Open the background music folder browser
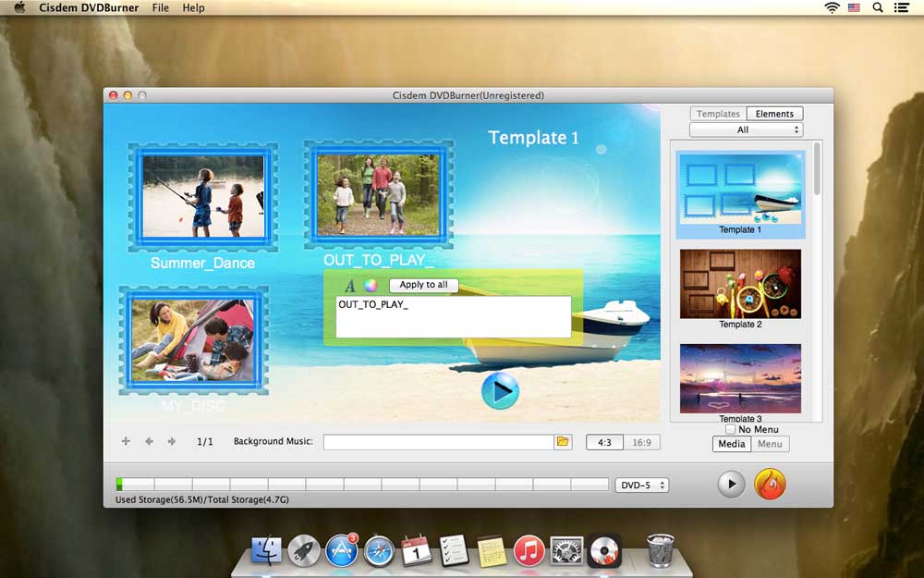Viewport: 924px width, 578px height. coord(563,442)
